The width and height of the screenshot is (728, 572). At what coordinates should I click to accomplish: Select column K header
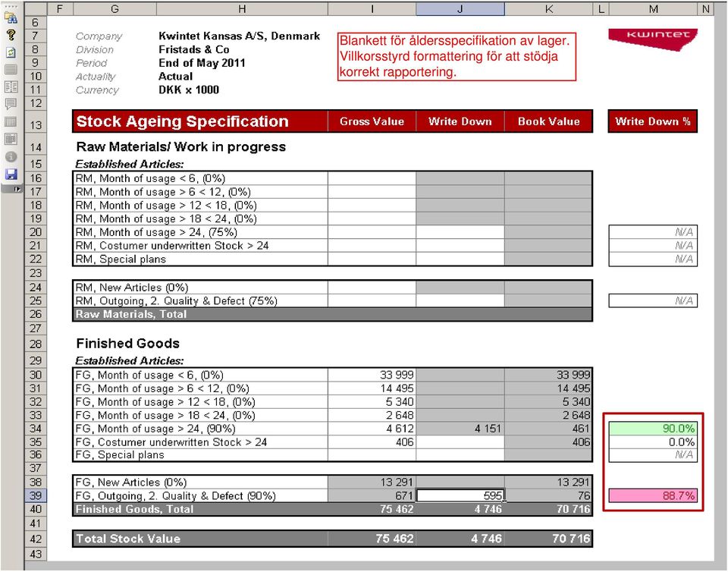pyautogui.click(x=549, y=9)
